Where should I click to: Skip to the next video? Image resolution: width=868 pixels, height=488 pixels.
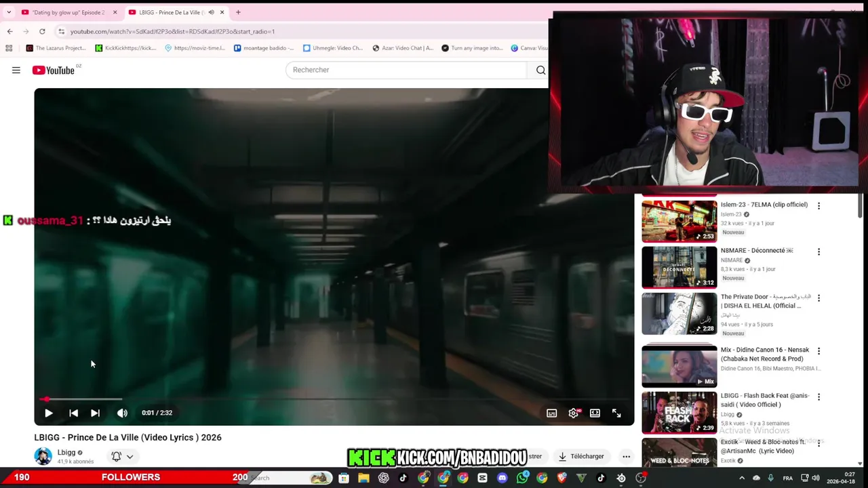(x=95, y=413)
